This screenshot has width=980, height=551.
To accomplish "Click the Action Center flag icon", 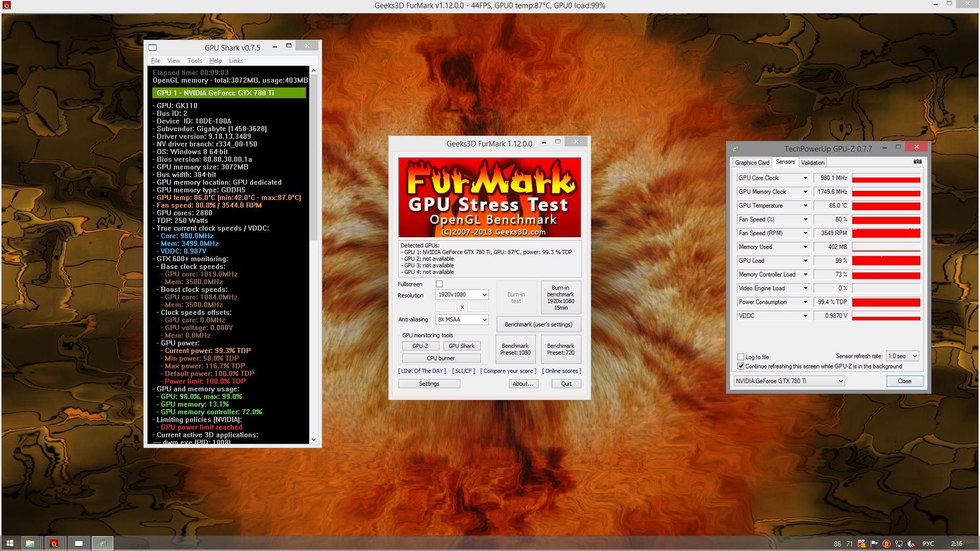I will click(874, 544).
